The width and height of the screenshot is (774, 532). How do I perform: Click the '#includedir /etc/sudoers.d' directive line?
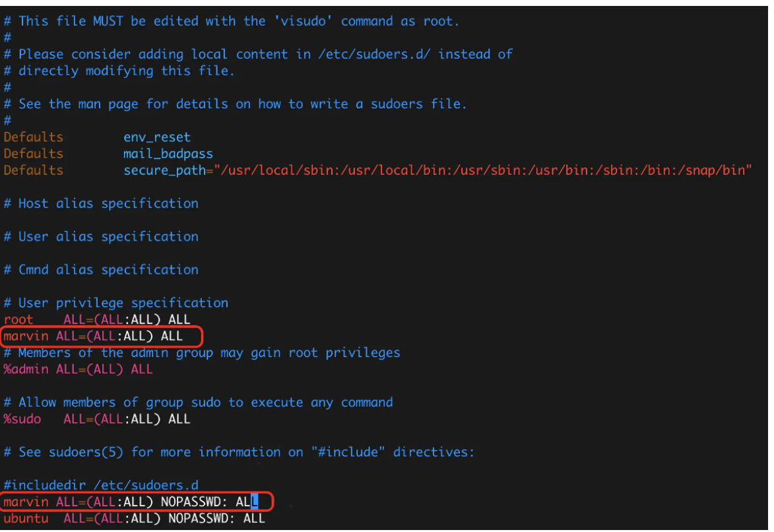pos(100,486)
